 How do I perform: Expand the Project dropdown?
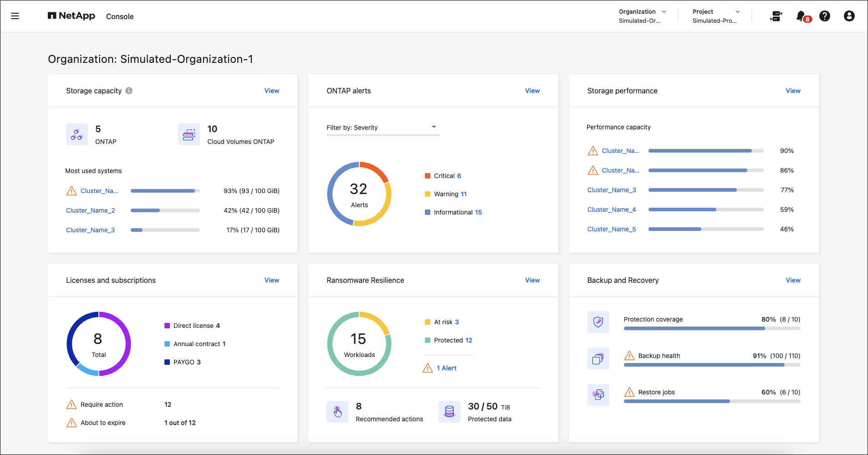(716, 16)
